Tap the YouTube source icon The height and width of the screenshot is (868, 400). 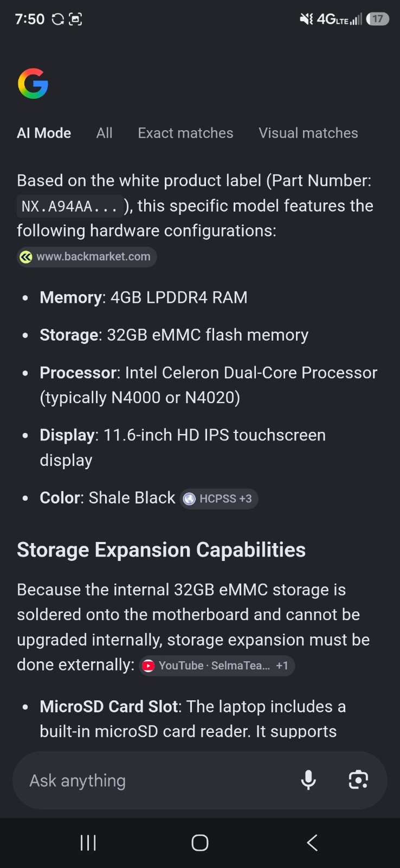(x=148, y=666)
